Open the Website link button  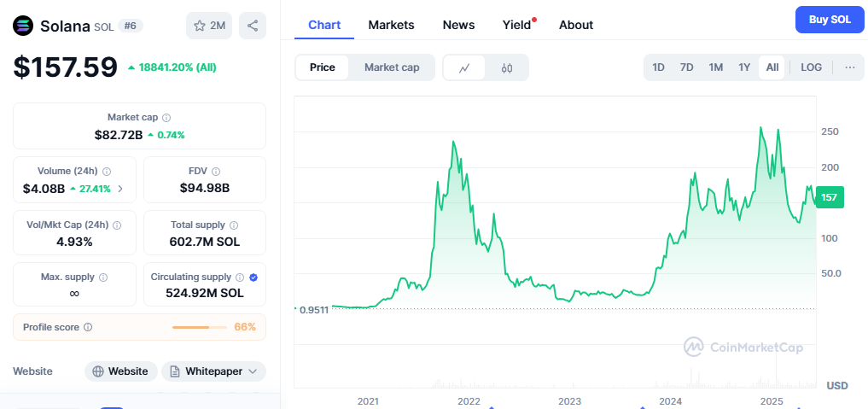pyautogui.click(x=120, y=371)
